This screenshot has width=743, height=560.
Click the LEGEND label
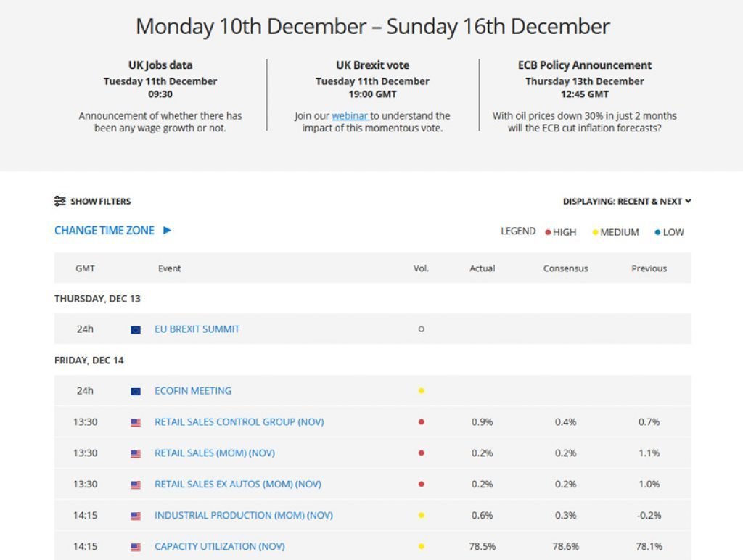[x=518, y=231]
